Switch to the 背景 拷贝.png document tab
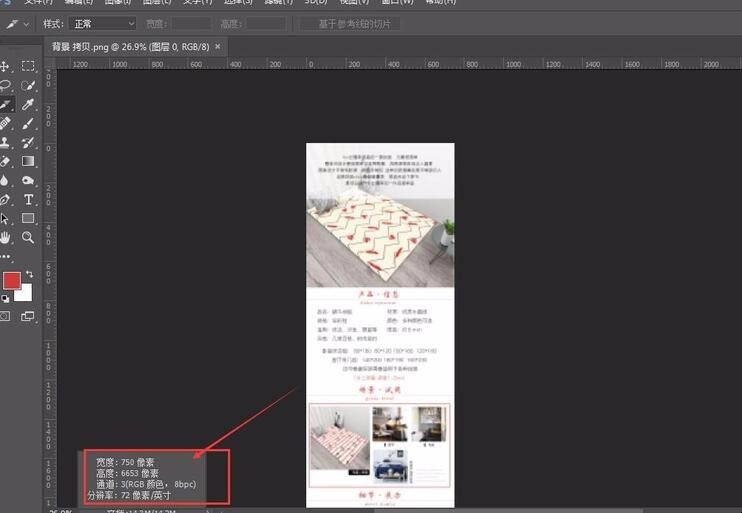Viewport: 742px width, 513px height. coord(130,47)
